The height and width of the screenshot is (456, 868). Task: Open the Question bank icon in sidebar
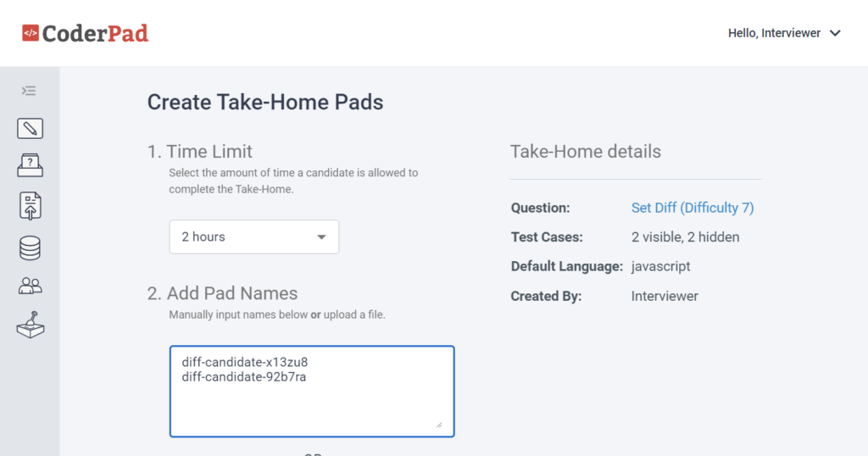[30, 165]
